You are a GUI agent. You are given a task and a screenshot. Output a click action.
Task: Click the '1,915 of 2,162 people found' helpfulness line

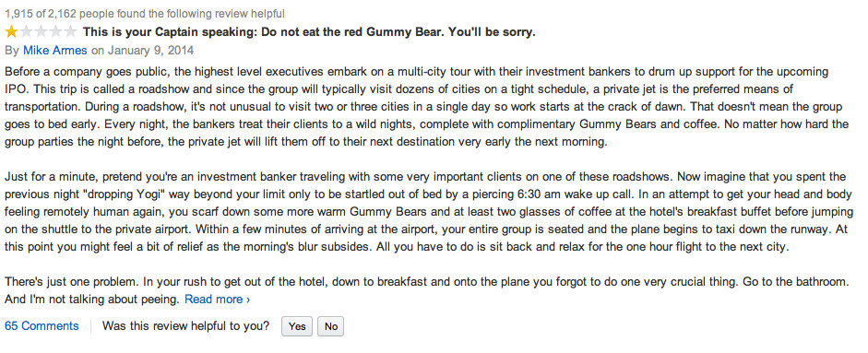click(145, 13)
